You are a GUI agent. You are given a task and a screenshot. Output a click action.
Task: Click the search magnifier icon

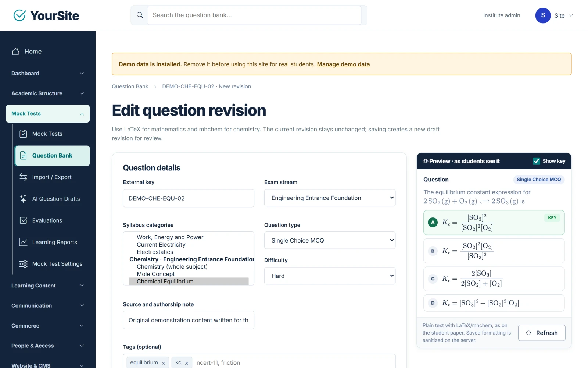tap(140, 15)
